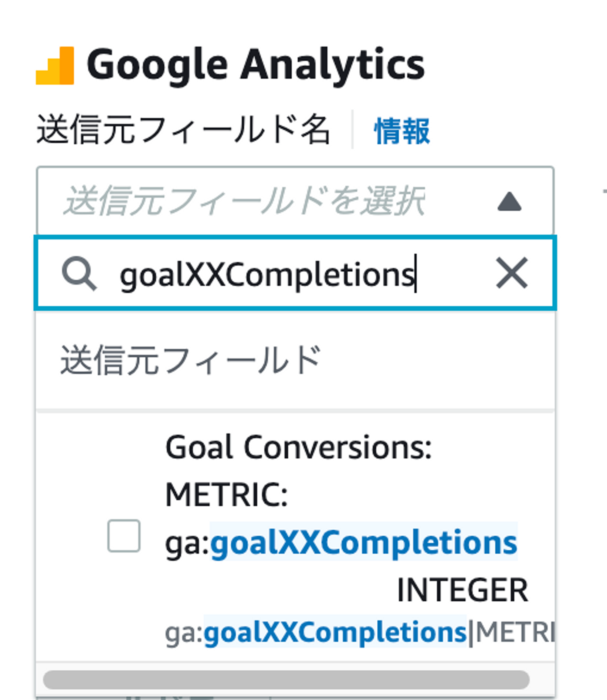Click the 送信元フィールド group header

[x=190, y=361]
